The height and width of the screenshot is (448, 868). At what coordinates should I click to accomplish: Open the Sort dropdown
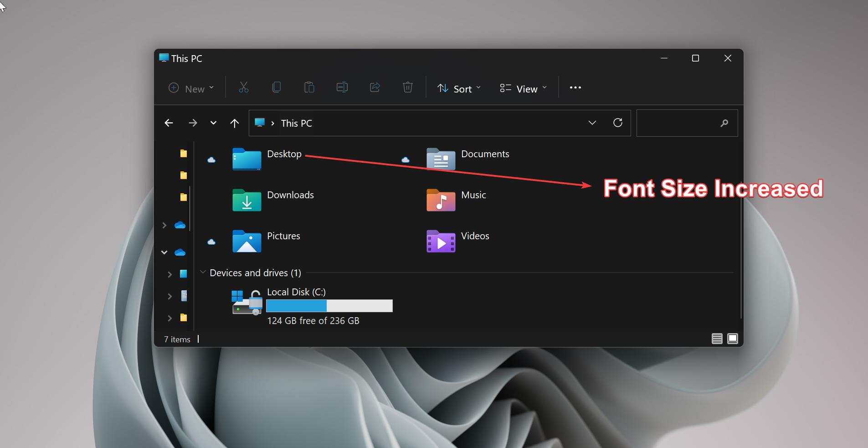pos(458,88)
